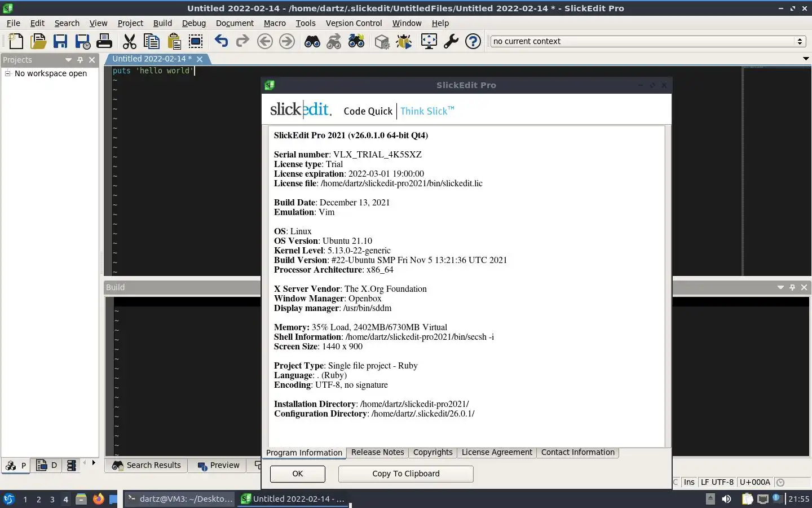Click the Paste clipboard icon
812x508 pixels.
[174, 41]
